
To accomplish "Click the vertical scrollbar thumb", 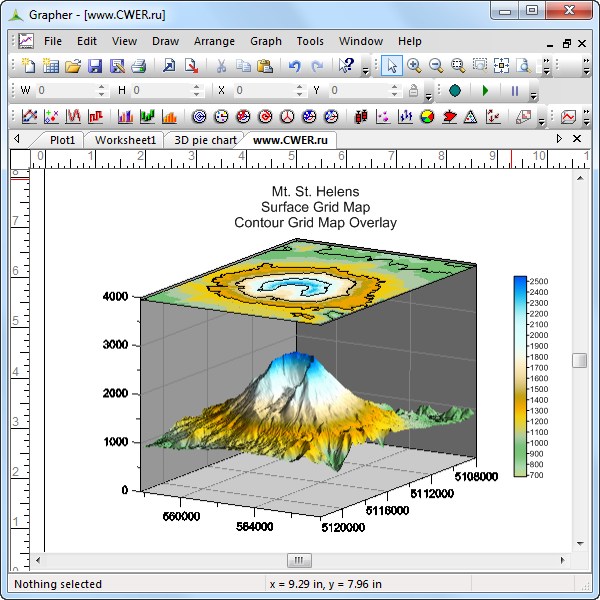I will 579,361.
